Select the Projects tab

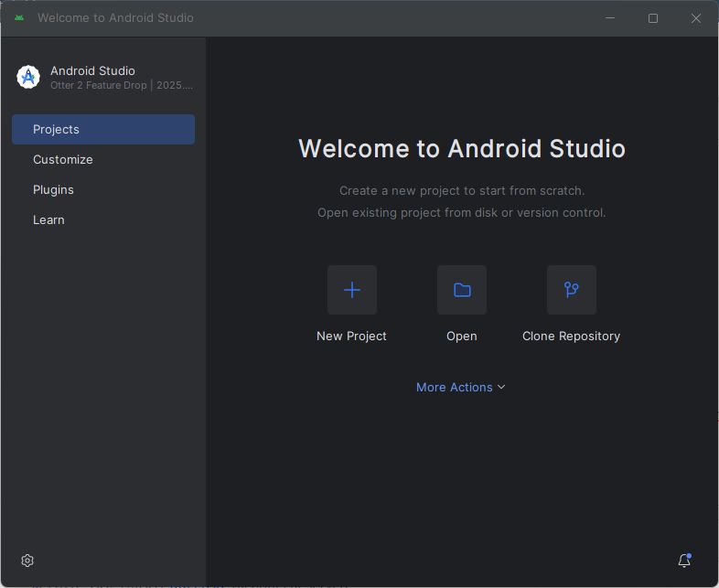pos(103,129)
